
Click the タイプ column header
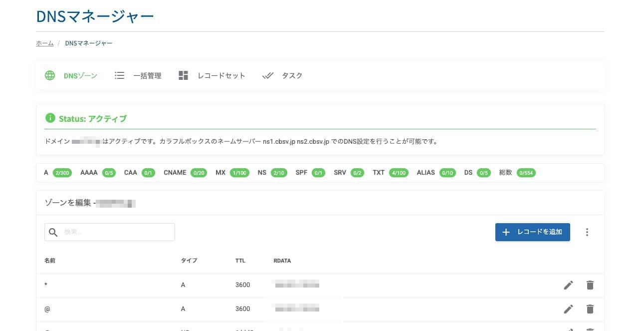(x=189, y=261)
